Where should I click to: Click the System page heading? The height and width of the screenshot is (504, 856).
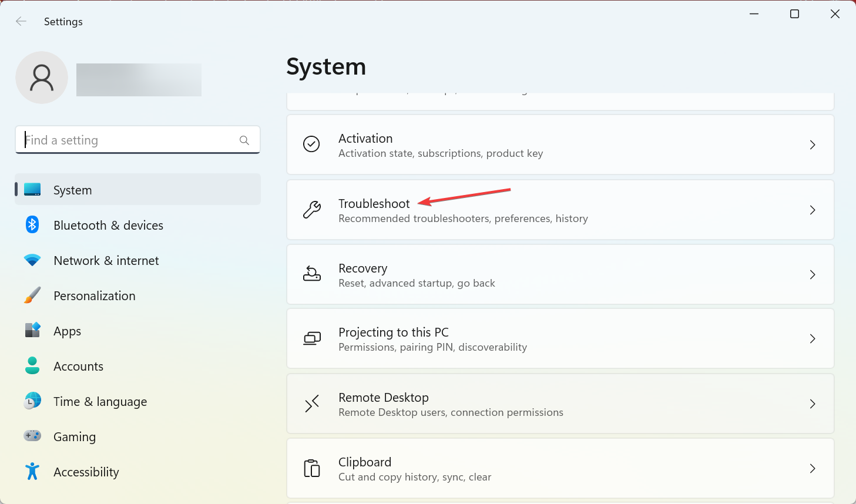coord(326,67)
